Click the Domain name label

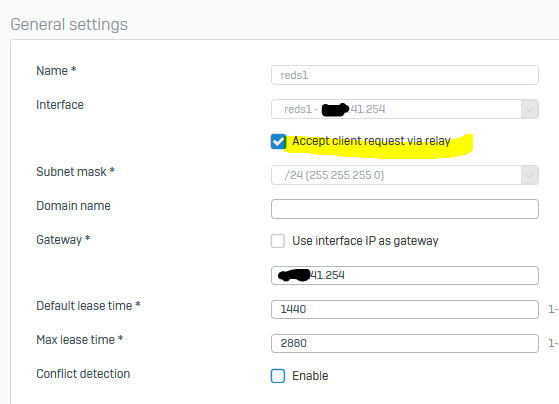[73, 206]
